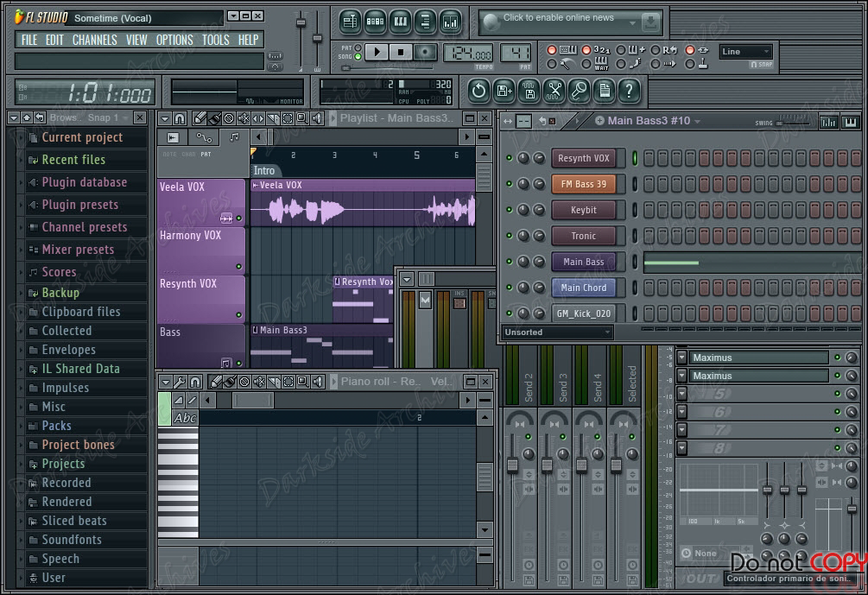Screen dimensions: 868x595
Task: Open the project info document icon
Action: pyautogui.click(x=605, y=91)
